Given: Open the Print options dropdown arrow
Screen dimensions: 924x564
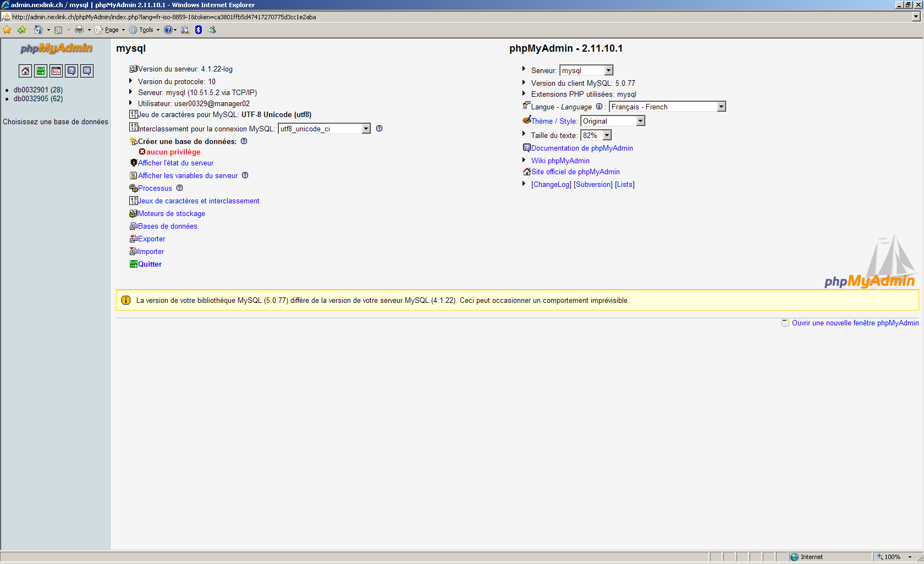Looking at the screenshot, I should click(89, 30).
